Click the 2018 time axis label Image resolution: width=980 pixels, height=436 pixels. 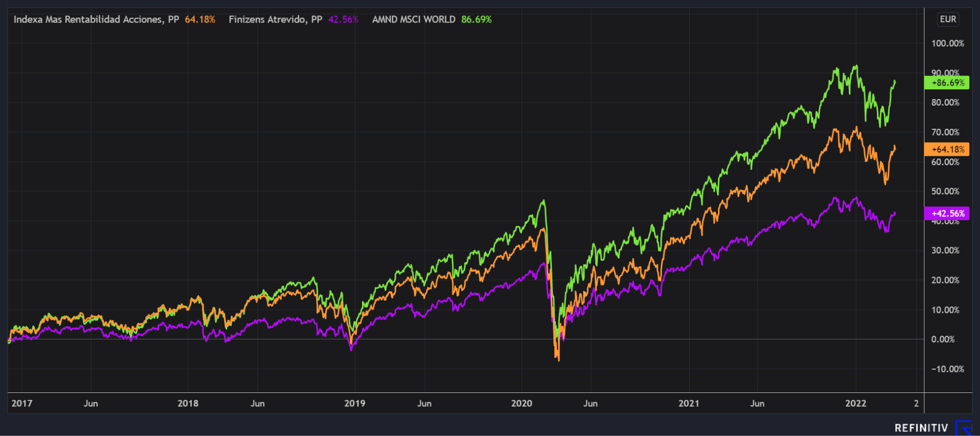pyautogui.click(x=188, y=403)
